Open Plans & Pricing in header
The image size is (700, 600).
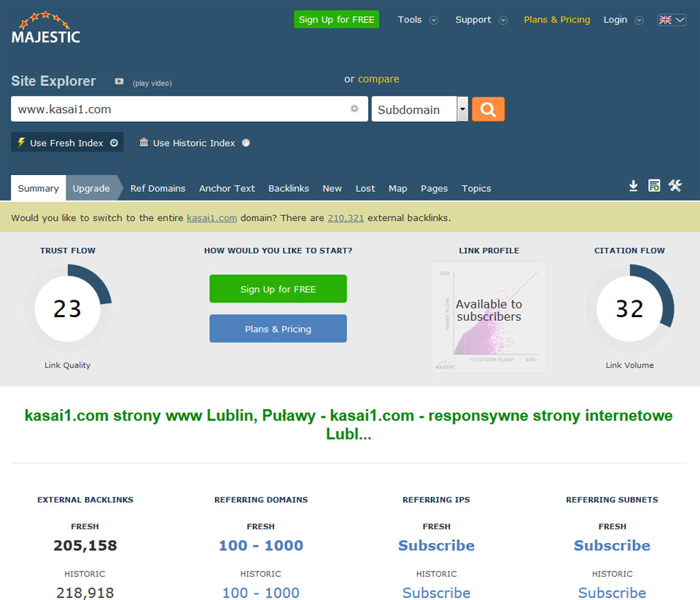(556, 20)
